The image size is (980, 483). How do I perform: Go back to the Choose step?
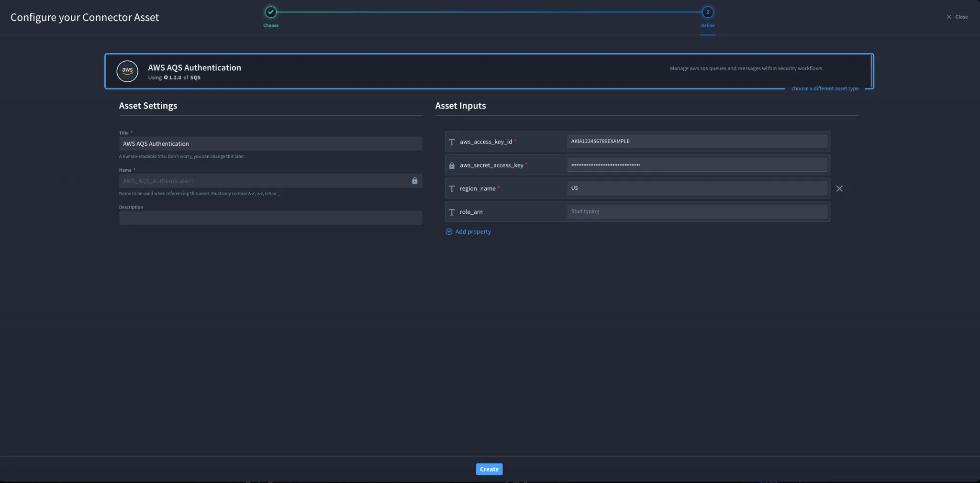pyautogui.click(x=271, y=12)
